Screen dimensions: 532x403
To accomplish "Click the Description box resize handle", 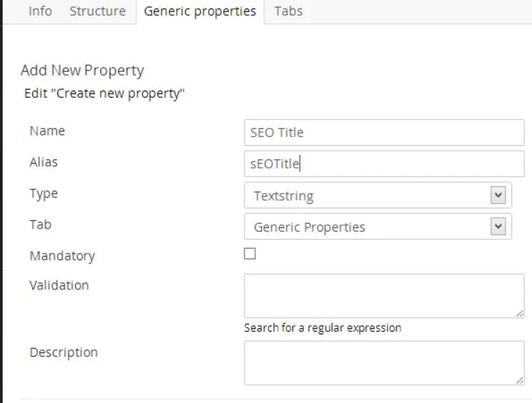I will (x=520, y=381).
